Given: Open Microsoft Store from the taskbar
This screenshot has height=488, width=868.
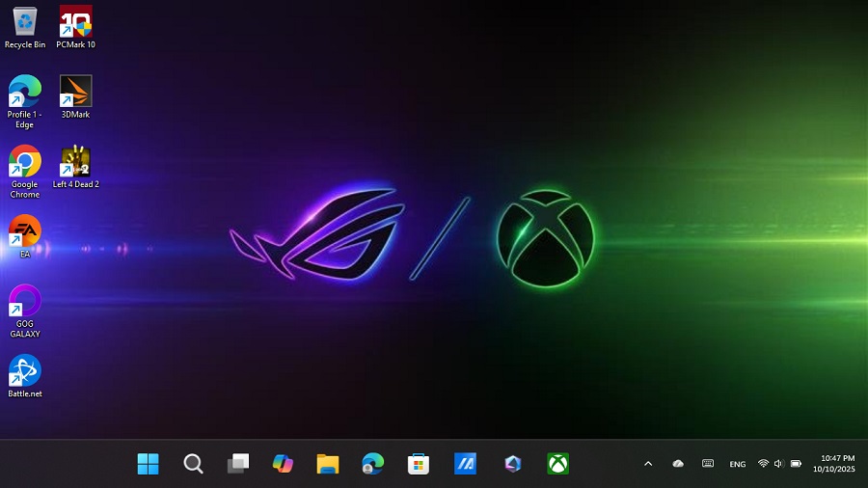Looking at the screenshot, I should pos(418,464).
